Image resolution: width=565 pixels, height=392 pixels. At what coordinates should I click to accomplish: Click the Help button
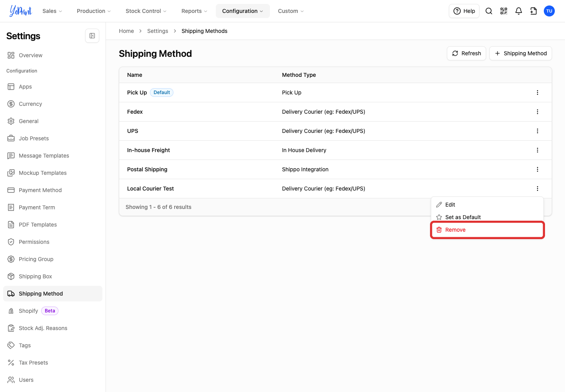pyautogui.click(x=464, y=11)
